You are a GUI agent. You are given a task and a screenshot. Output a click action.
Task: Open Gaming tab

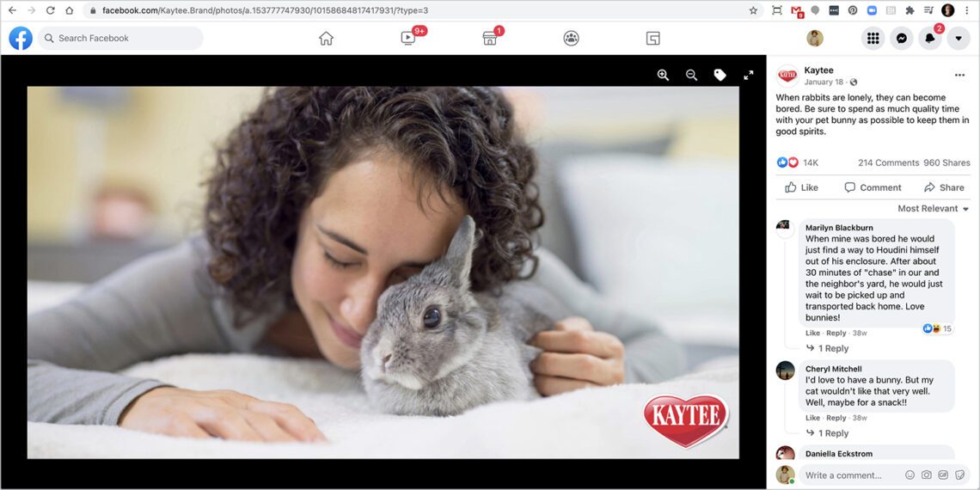(653, 38)
